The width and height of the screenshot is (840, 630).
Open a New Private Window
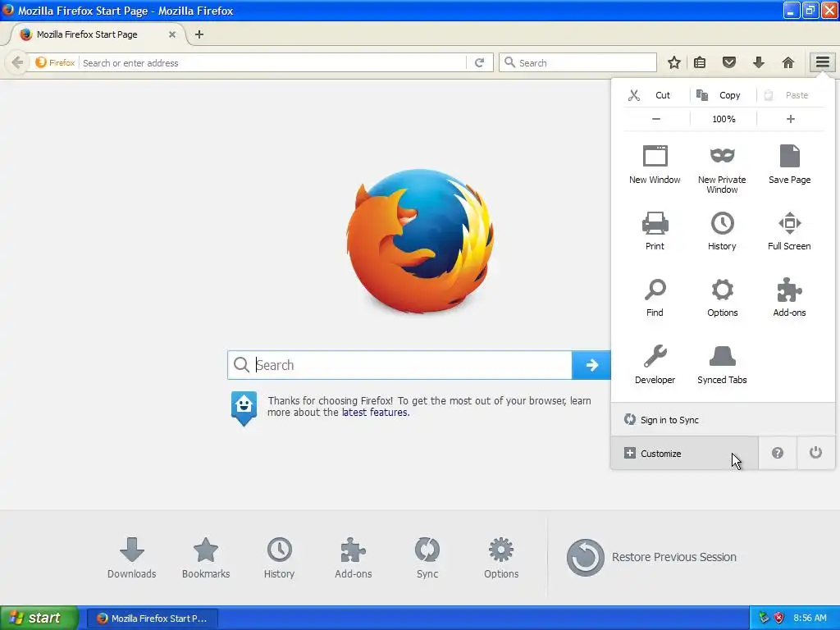722,169
